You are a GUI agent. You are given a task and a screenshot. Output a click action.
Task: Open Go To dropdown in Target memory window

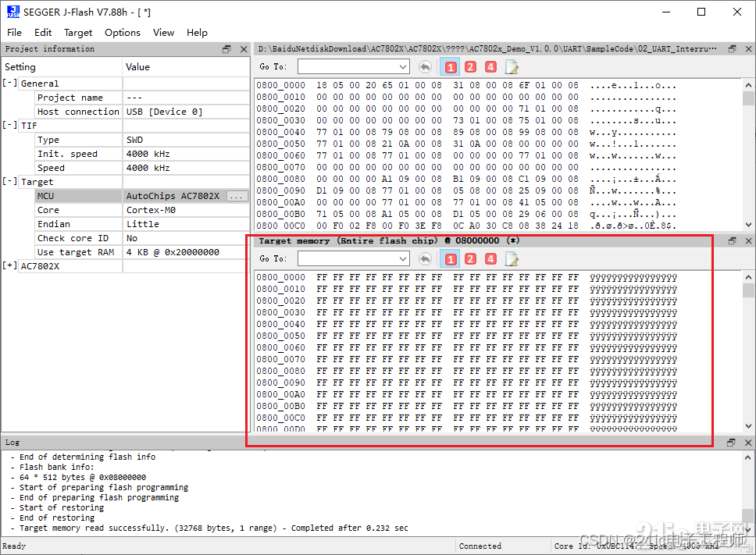403,259
